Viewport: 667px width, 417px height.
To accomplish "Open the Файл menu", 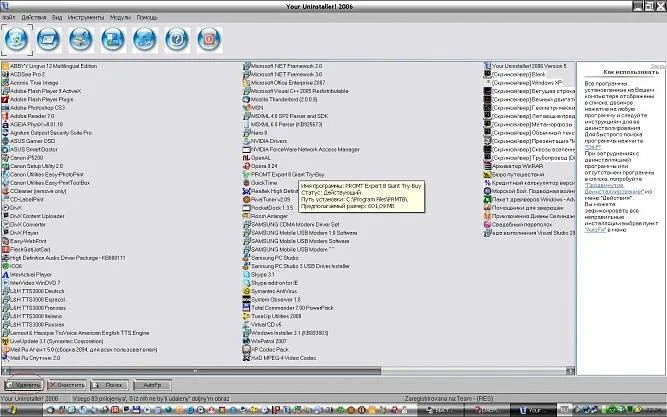I will click(9, 17).
